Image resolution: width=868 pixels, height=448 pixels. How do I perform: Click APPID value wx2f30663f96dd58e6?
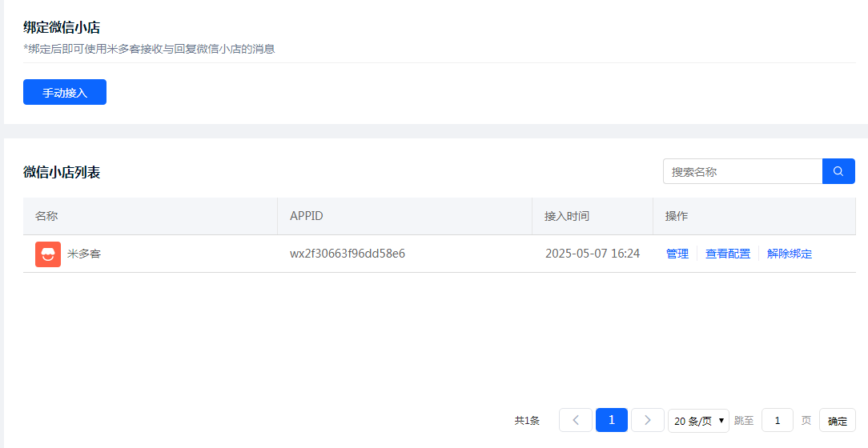pyautogui.click(x=347, y=254)
